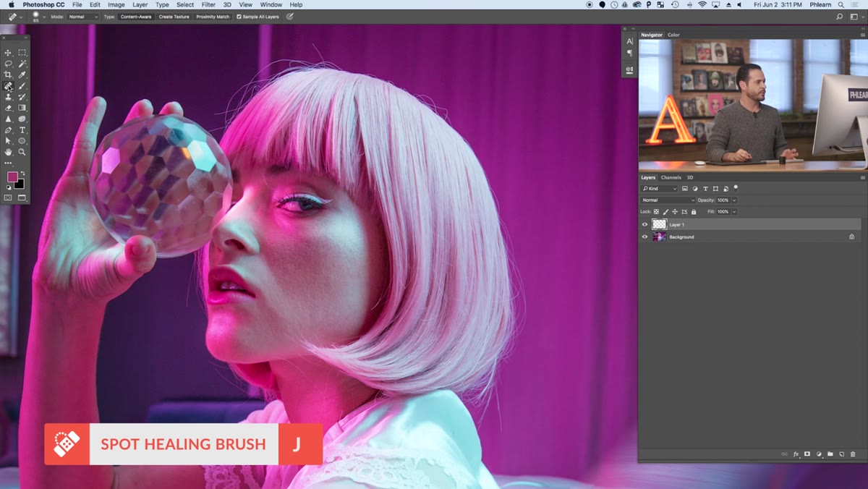The width and height of the screenshot is (868, 489).
Task: Toggle the layer filter on/off switch
Action: (x=736, y=187)
